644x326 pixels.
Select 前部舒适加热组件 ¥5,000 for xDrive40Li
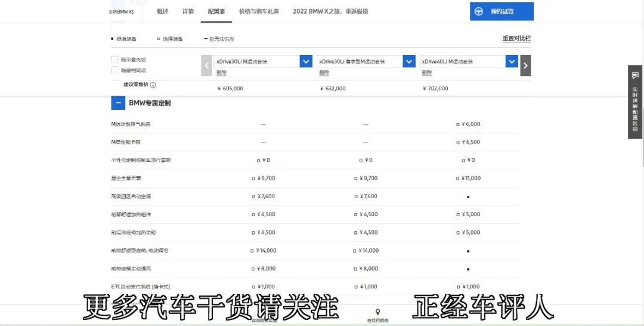pos(468,214)
